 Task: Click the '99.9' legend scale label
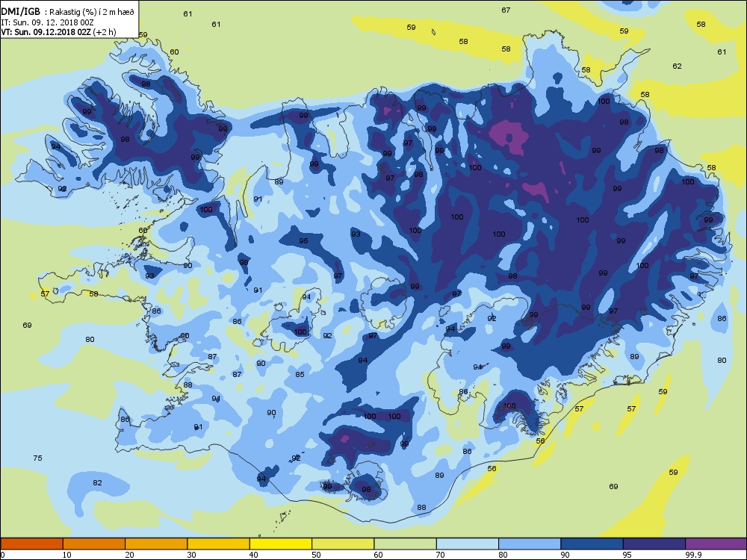click(x=693, y=555)
